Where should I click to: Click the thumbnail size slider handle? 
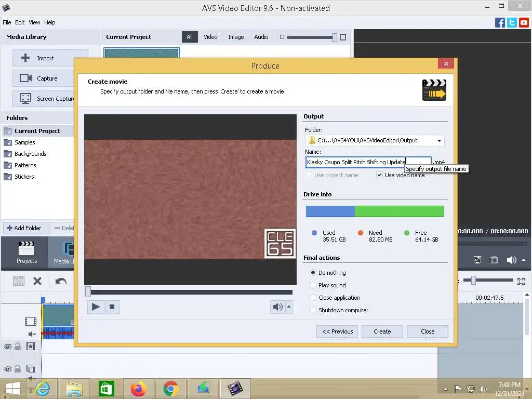coord(335,37)
